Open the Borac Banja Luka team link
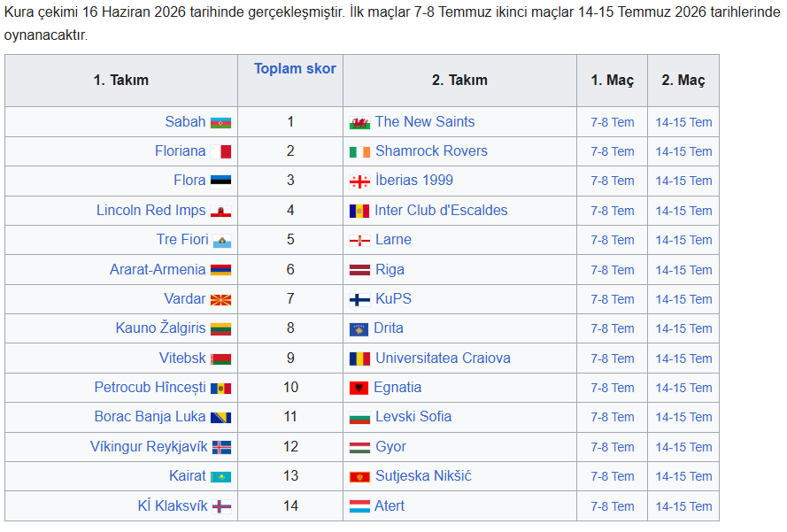The height and width of the screenshot is (532, 787). pyautogui.click(x=150, y=417)
